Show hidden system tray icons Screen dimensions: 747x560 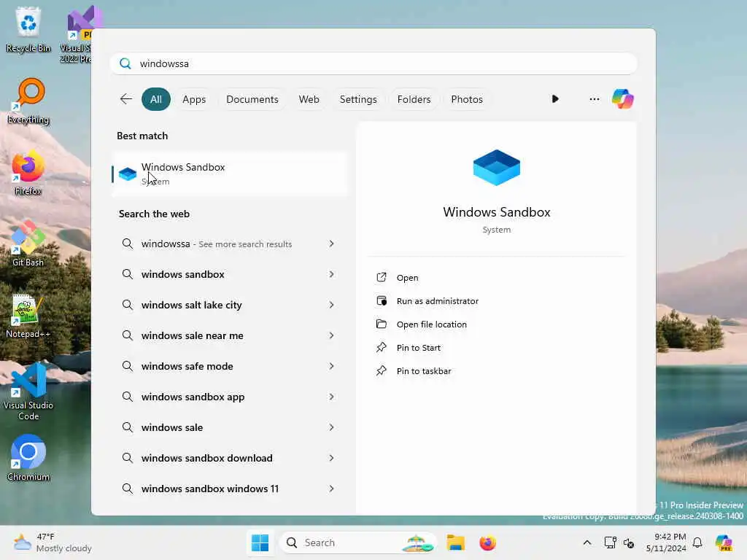pyautogui.click(x=587, y=542)
